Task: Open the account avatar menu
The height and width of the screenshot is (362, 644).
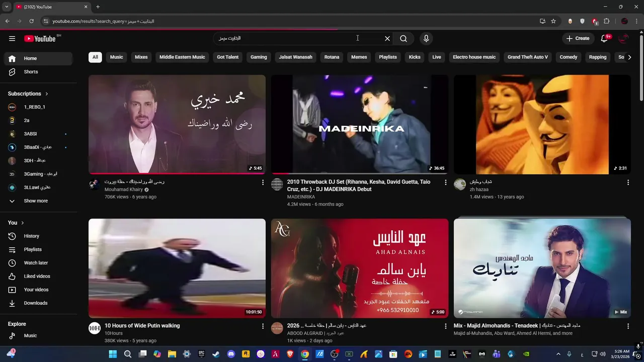Action: 624,39
